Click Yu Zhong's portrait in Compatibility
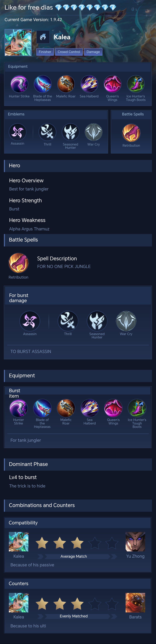 point(135,542)
